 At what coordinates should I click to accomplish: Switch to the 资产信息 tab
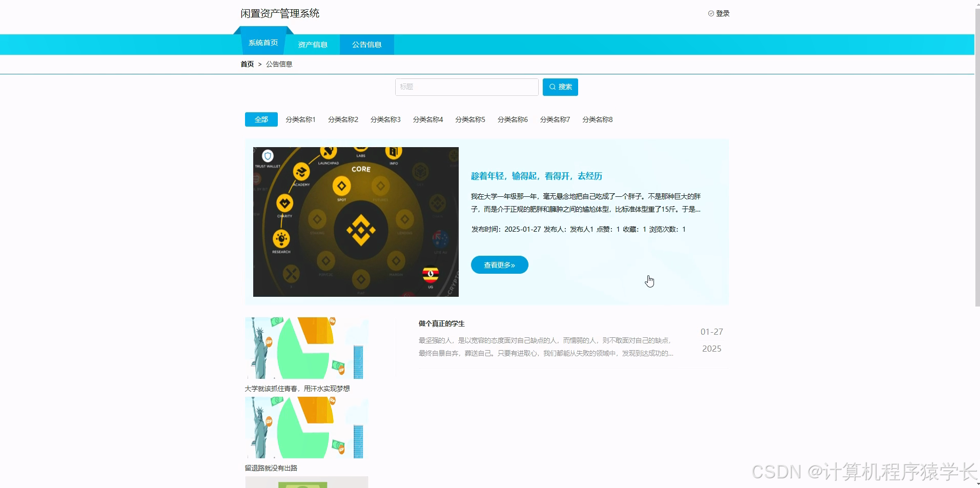(313, 45)
